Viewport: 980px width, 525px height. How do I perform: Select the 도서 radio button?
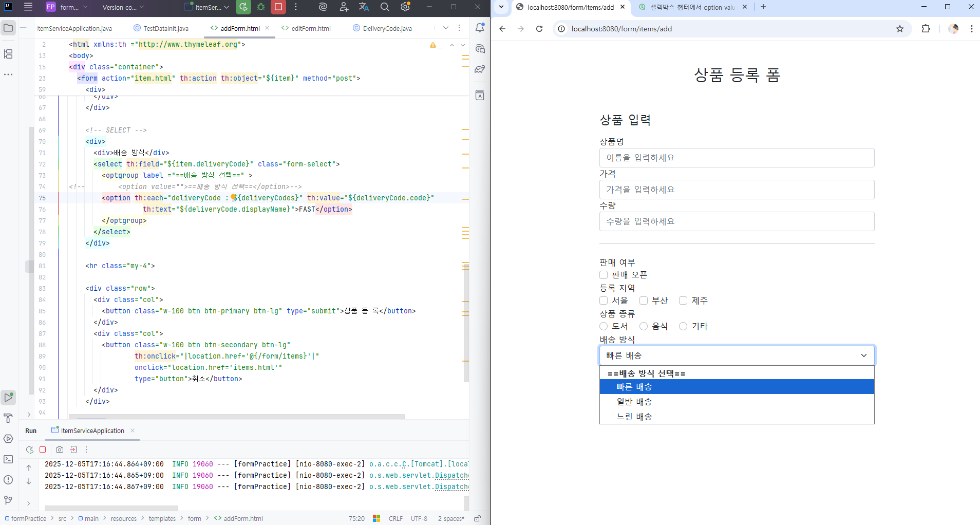point(604,326)
